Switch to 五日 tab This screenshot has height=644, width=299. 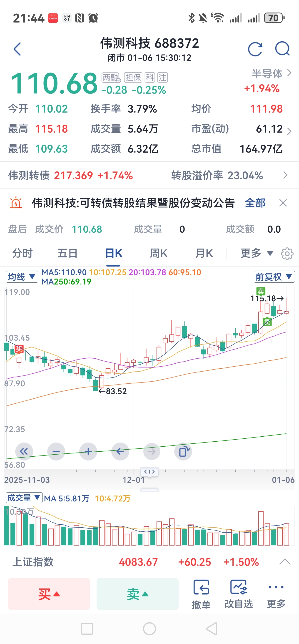[67, 254]
